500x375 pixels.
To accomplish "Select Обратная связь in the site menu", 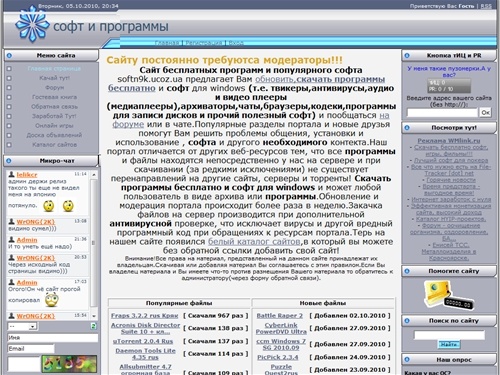I will point(54,107).
